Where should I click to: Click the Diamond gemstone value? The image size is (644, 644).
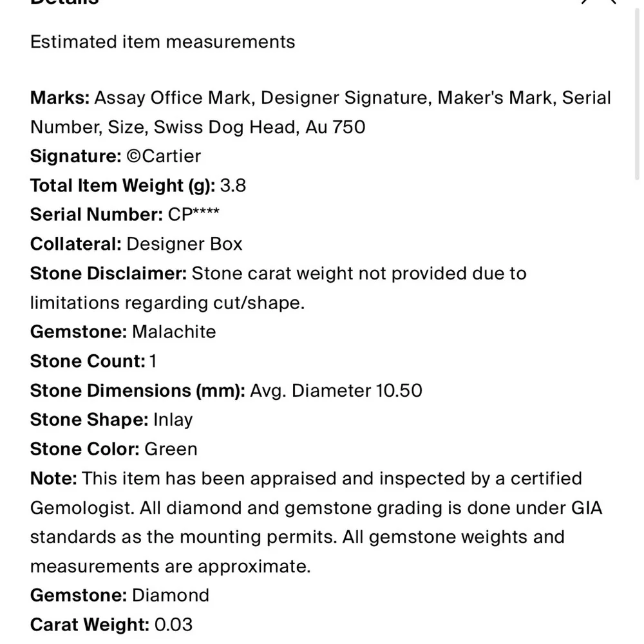[171, 595]
